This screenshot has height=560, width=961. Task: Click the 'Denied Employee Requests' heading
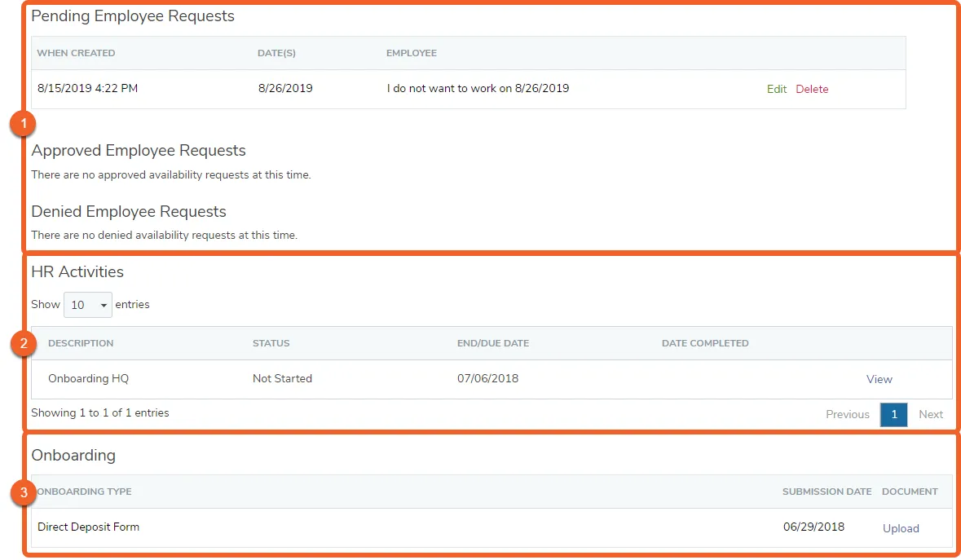129,211
